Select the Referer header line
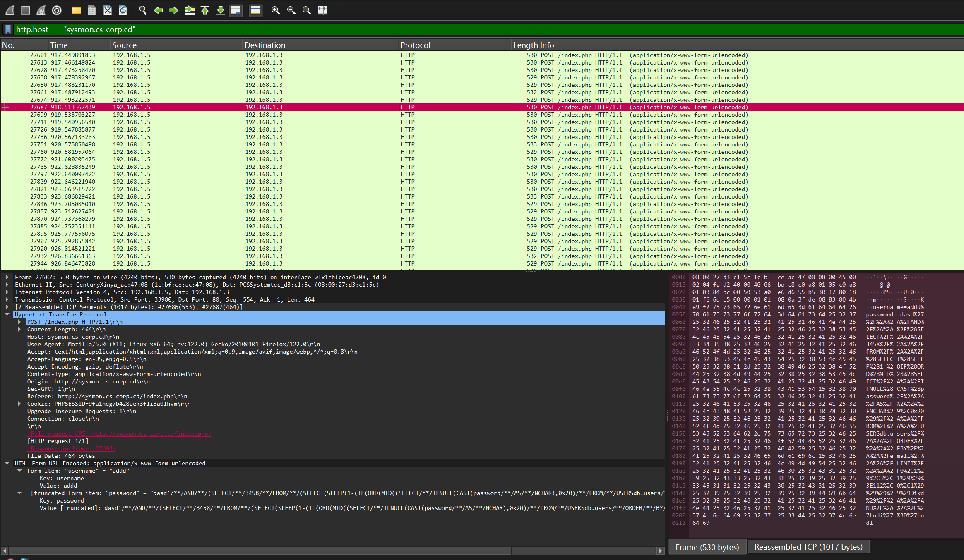 pyautogui.click(x=107, y=396)
